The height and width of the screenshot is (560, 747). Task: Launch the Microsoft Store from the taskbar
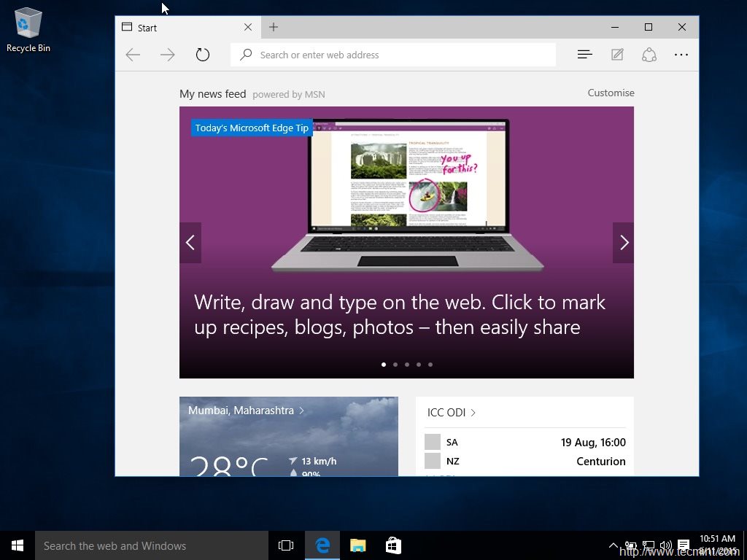tap(393, 545)
